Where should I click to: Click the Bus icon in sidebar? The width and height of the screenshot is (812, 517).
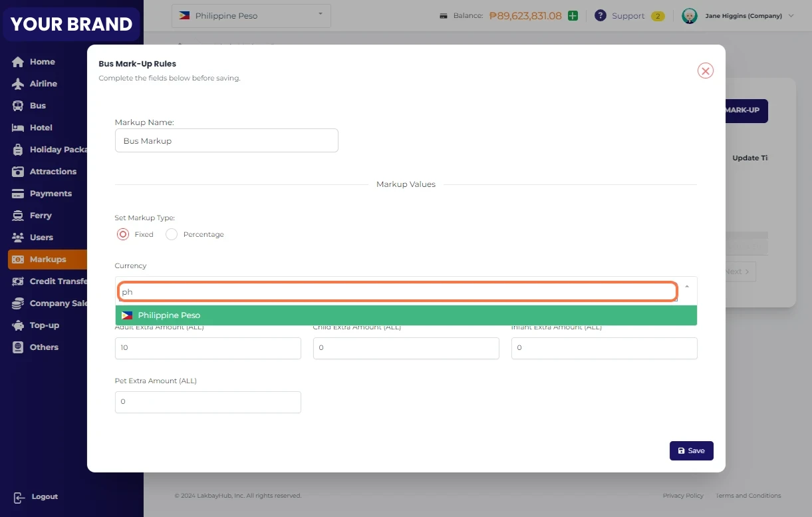18,106
